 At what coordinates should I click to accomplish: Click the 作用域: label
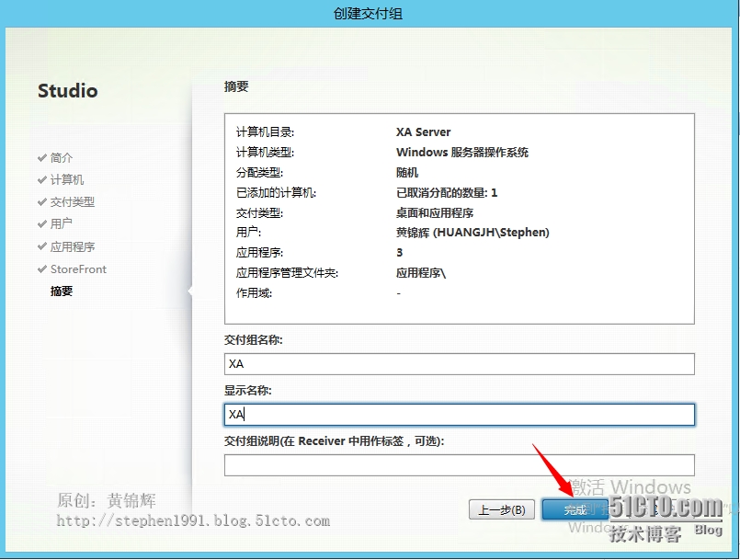pyautogui.click(x=254, y=293)
